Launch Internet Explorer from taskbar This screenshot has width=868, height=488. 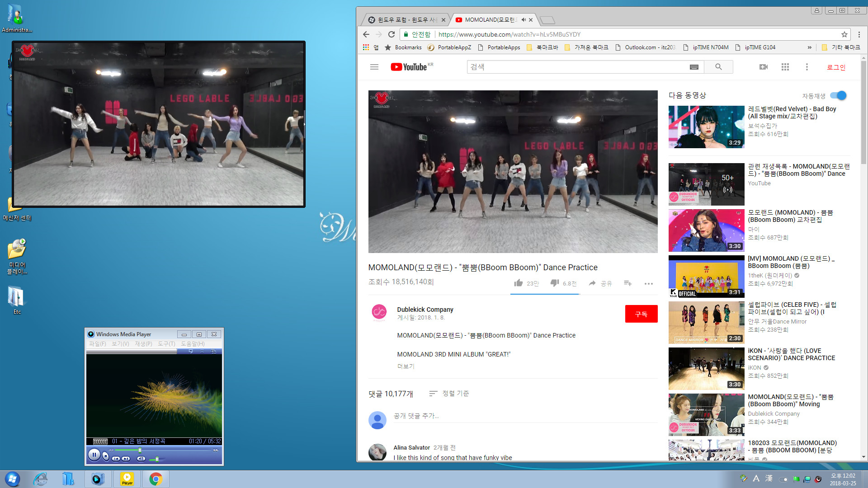(x=40, y=479)
